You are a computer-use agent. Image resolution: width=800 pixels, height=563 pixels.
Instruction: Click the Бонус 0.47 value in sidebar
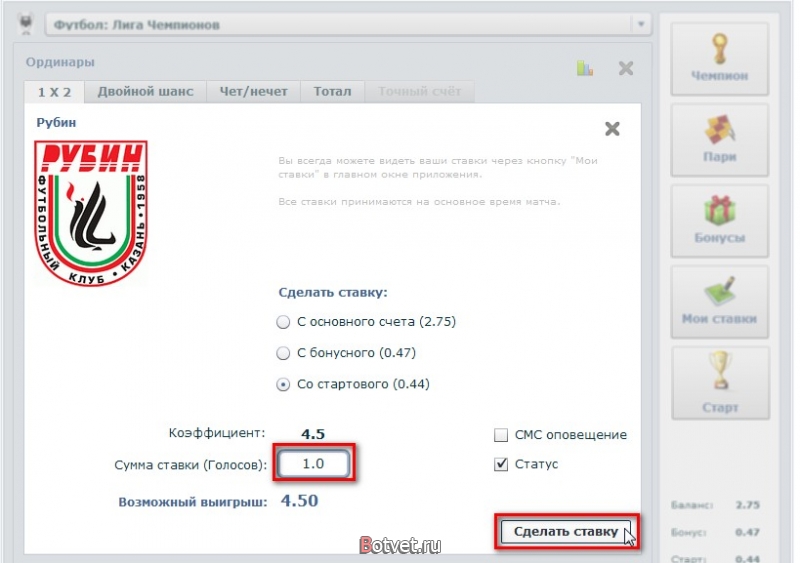coord(747,532)
